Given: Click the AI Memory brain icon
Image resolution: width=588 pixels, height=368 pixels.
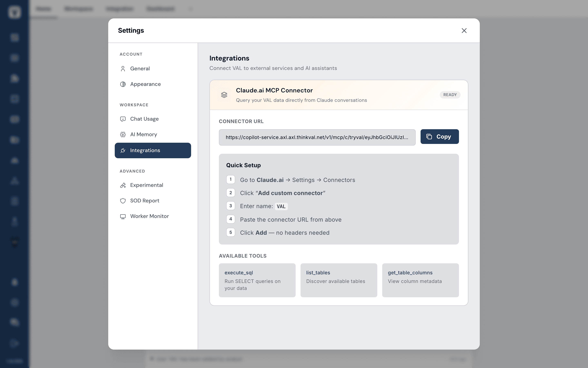Looking at the screenshot, I should click(123, 135).
